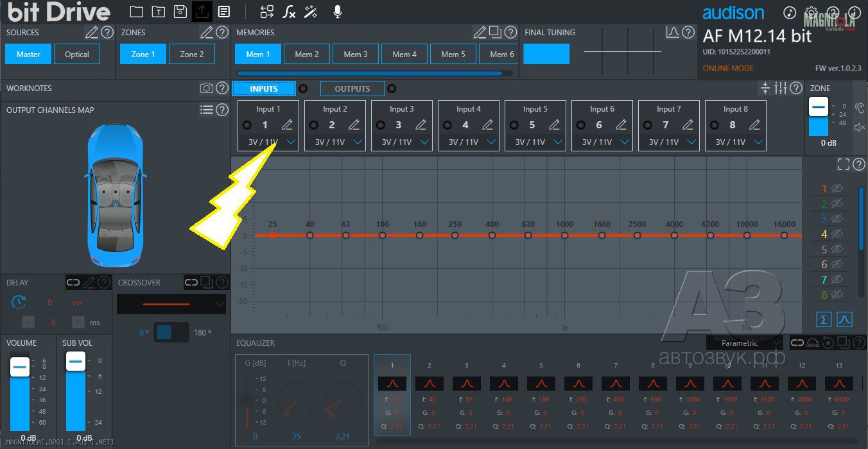The width and height of the screenshot is (868, 449).
Task: Mute the zone with the speaker icon
Action: (x=860, y=128)
